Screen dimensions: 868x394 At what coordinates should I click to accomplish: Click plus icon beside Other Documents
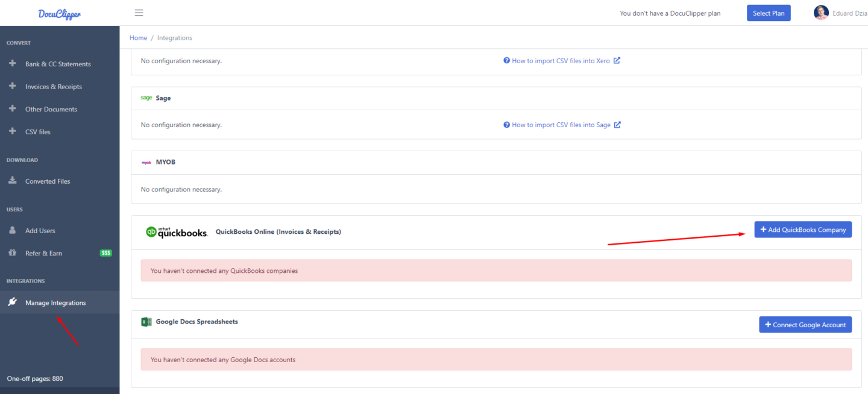[x=13, y=108]
